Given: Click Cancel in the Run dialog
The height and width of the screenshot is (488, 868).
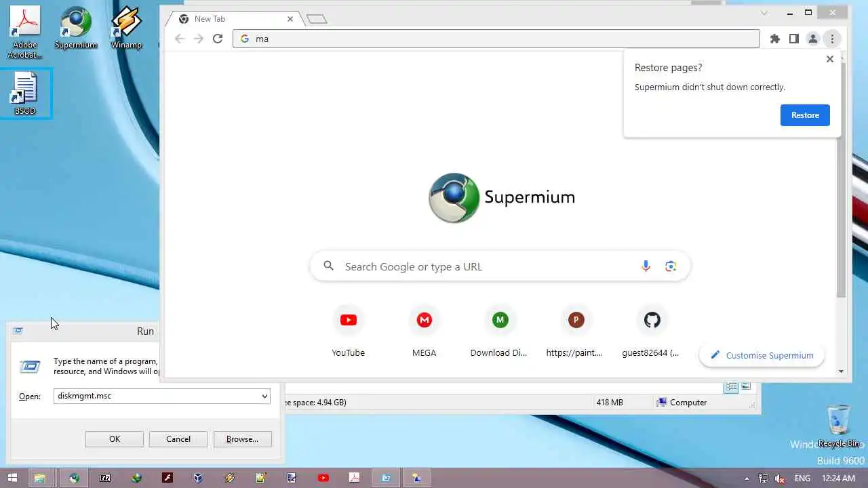Looking at the screenshot, I should 178,439.
